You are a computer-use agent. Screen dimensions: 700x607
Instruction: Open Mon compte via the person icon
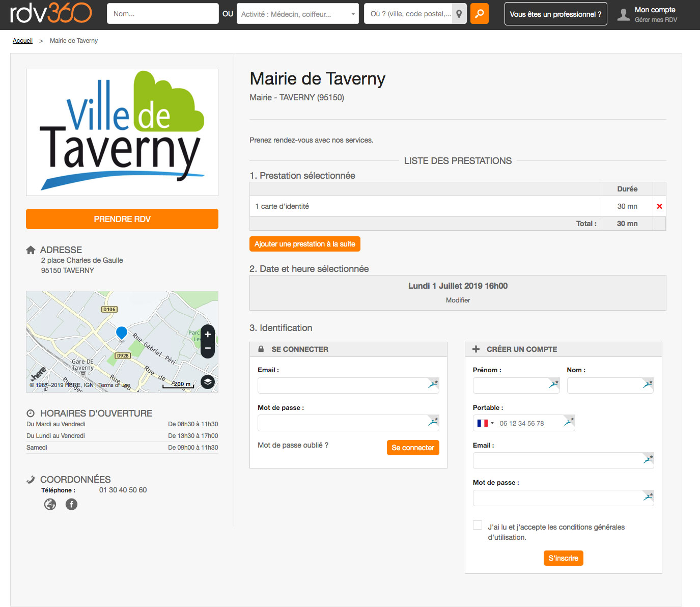pos(624,14)
